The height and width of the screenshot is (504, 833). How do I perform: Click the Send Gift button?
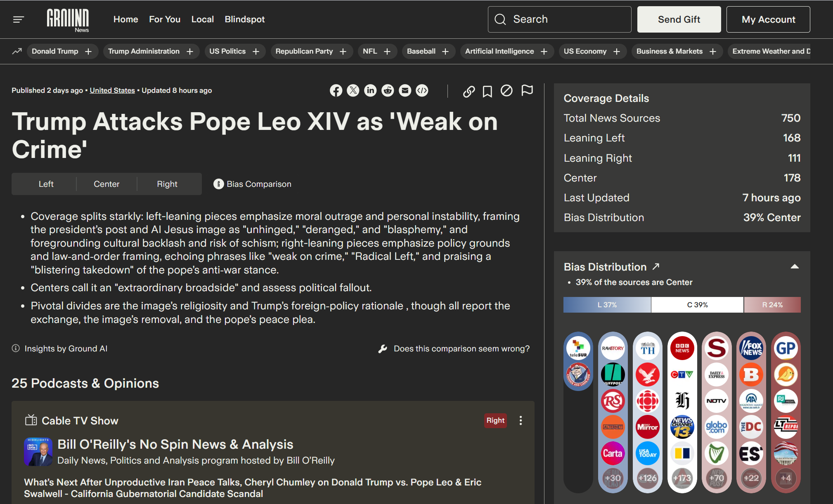pos(679,19)
